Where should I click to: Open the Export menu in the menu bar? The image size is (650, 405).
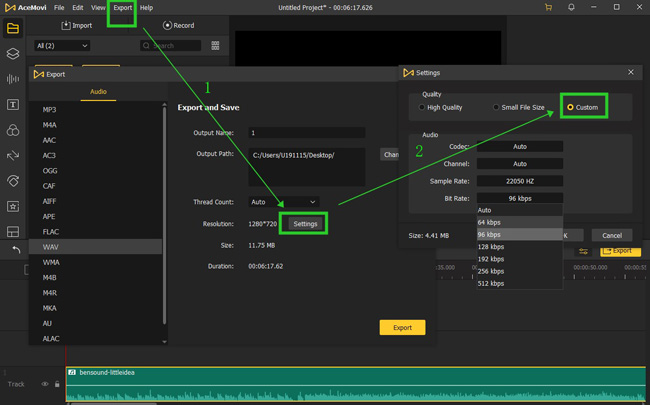pos(123,8)
